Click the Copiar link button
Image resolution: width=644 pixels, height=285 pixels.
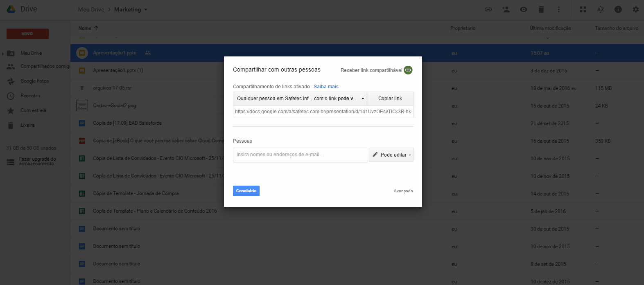[390, 99]
